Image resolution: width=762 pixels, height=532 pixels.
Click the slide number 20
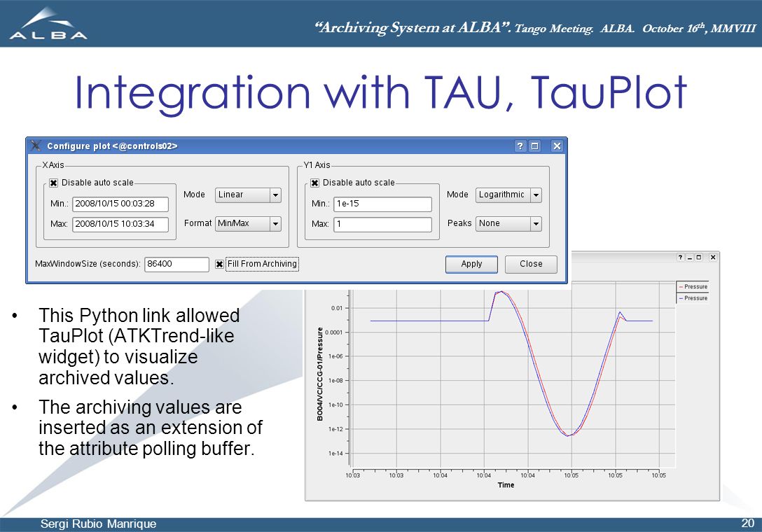point(747,524)
